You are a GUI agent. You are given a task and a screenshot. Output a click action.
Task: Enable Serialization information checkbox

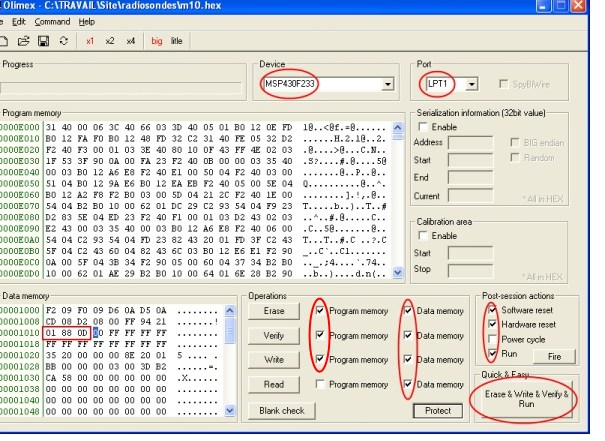click(x=423, y=127)
